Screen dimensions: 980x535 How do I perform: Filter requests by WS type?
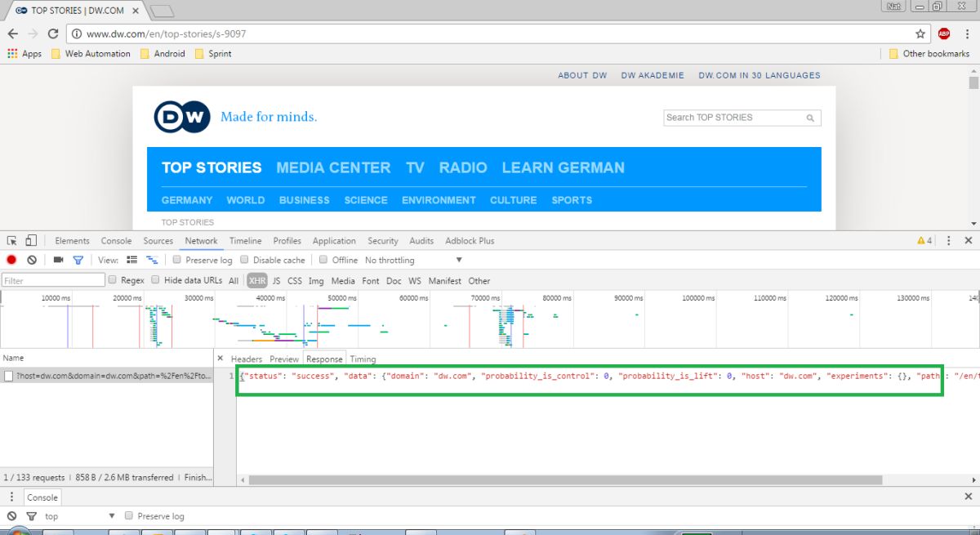pyautogui.click(x=415, y=281)
